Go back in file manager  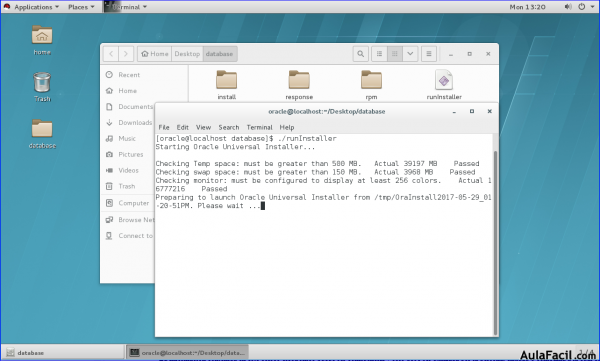(x=111, y=54)
